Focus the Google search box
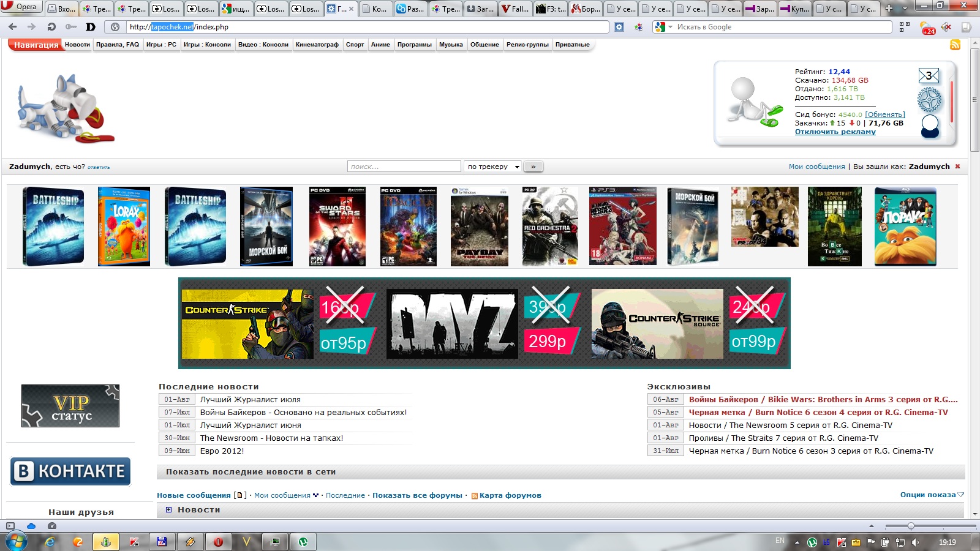The image size is (980, 551). click(x=783, y=27)
